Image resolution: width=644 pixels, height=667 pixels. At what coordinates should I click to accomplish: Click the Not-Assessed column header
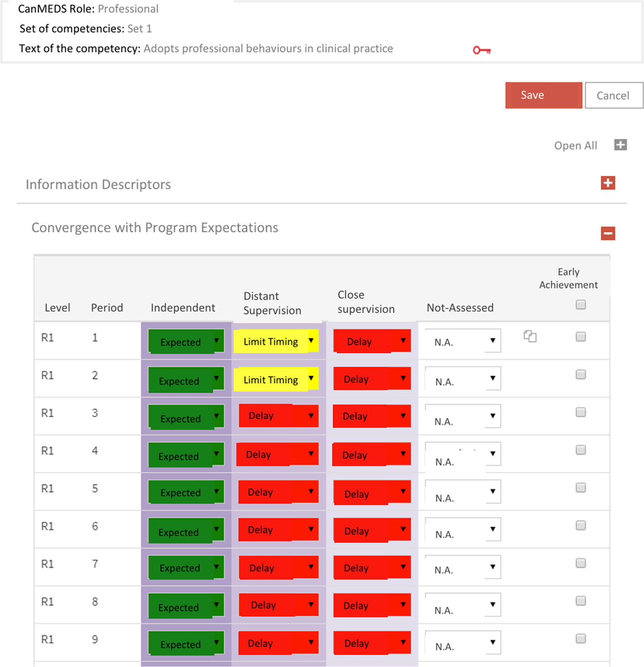pyautogui.click(x=460, y=308)
